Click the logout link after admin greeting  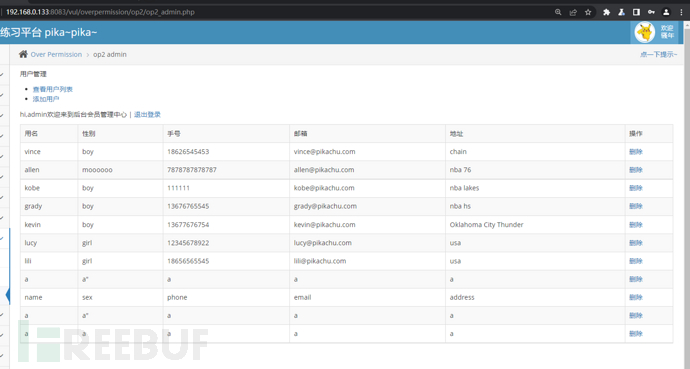tap(147, 114)
